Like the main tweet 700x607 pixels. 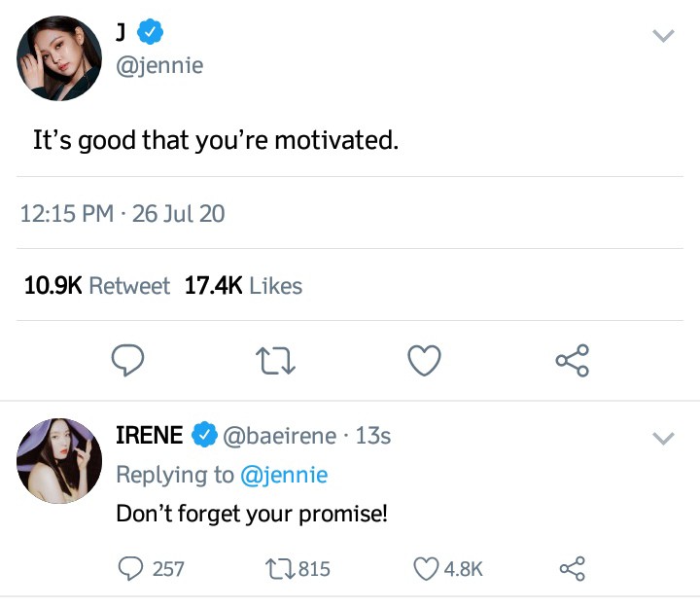pos(423,362)
